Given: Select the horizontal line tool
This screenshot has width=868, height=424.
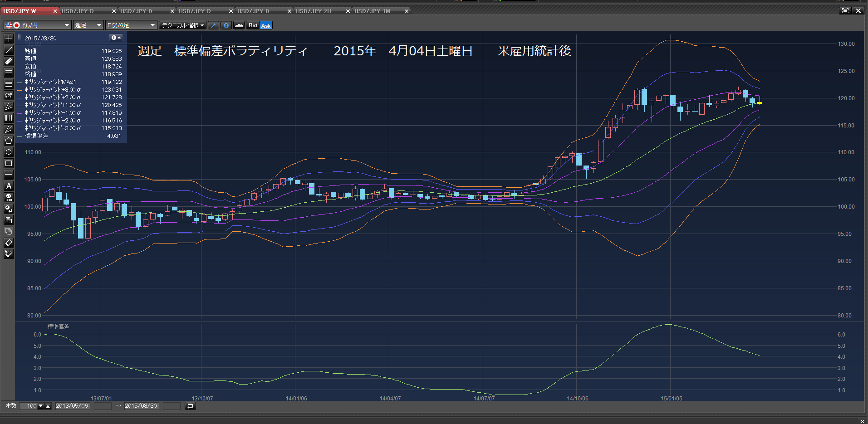Looking at the screenshot, I should click(x=9, y=175).
